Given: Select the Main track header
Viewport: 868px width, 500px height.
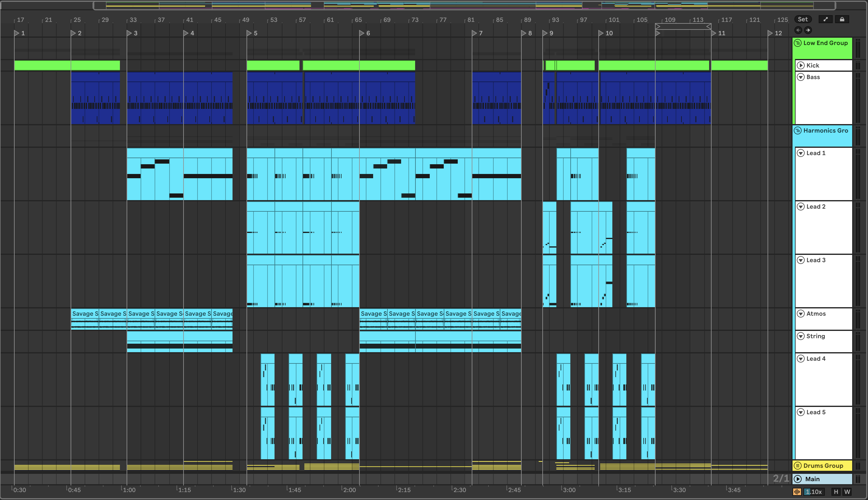Looking at the screenshot, I should (x=825, y=479).
